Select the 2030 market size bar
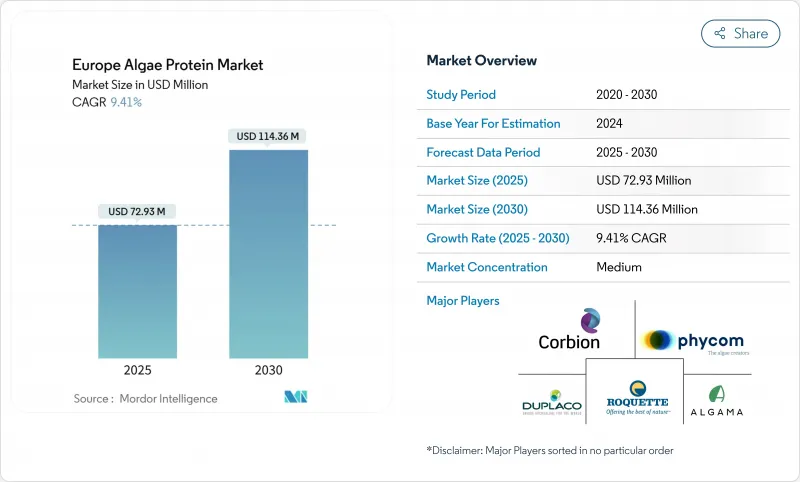800x482 pixels. point(268,254)
